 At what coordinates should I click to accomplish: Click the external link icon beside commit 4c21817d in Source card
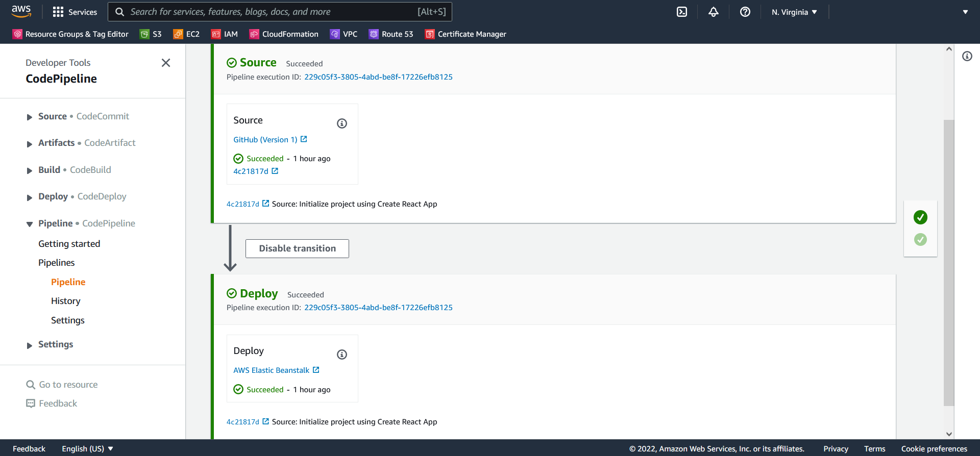tap(275, 171)
